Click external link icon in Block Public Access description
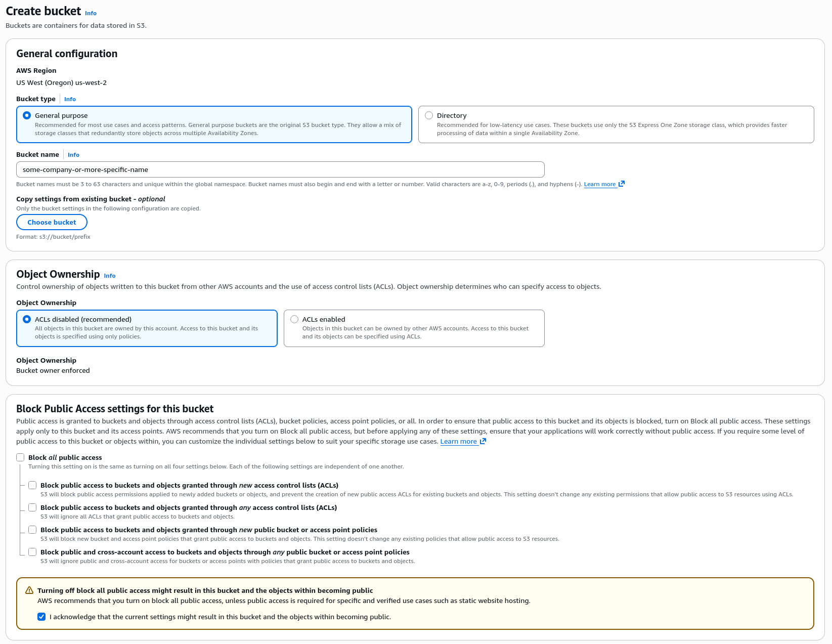 (x=483, y=441)
